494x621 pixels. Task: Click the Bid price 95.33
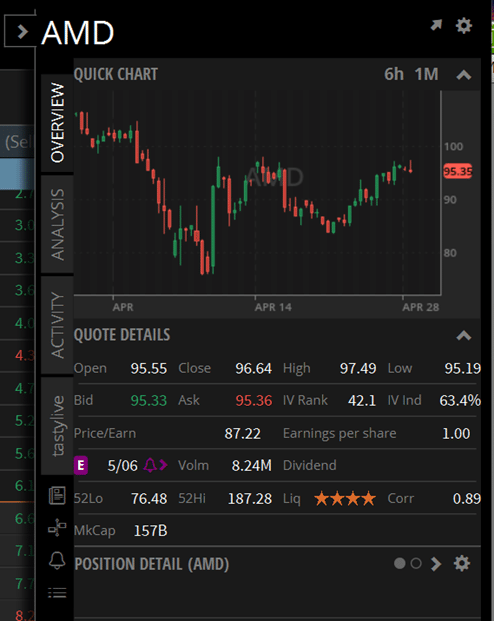click(x=149, y=401)
